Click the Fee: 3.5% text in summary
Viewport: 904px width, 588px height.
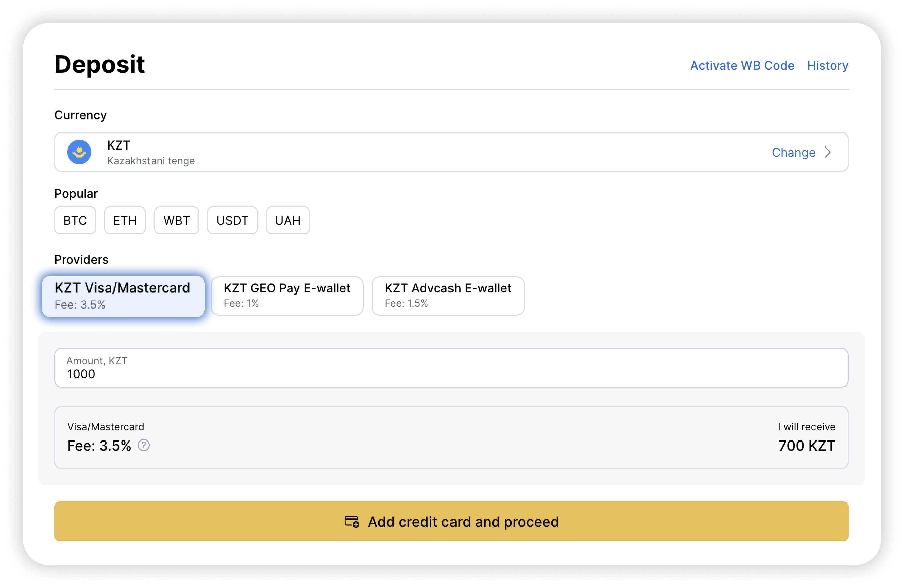tap(99, 446)
